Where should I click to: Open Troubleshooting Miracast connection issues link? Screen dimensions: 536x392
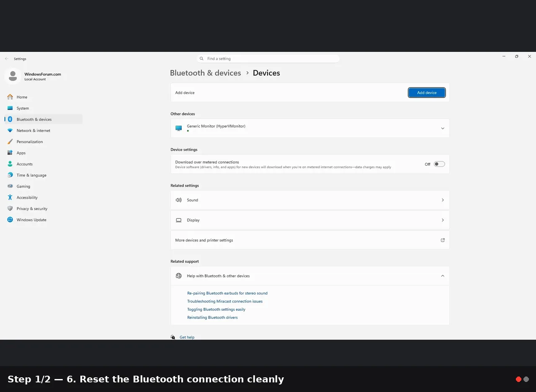[x=225, y=301]
